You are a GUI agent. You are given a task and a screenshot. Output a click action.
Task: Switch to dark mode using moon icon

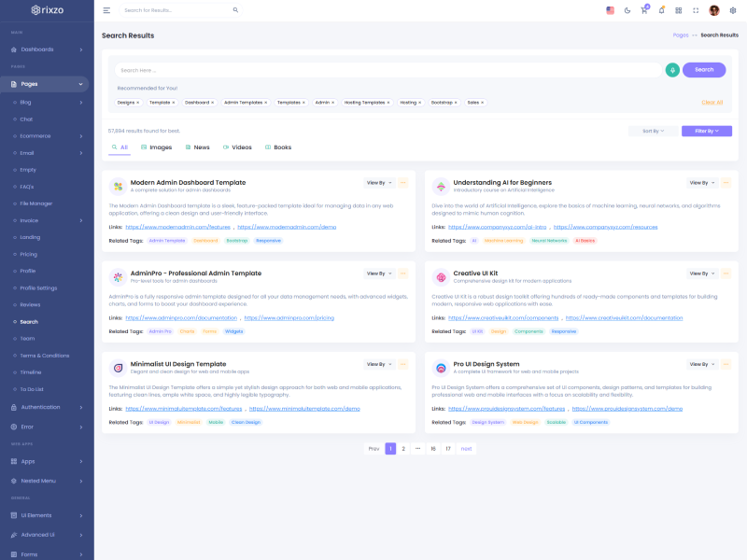627,10
